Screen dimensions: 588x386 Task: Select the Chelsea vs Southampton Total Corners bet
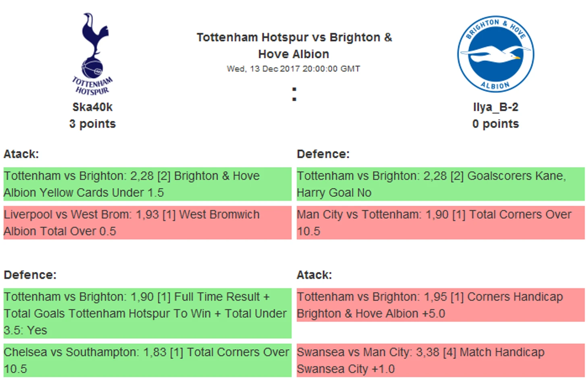(x=147, y=360)
